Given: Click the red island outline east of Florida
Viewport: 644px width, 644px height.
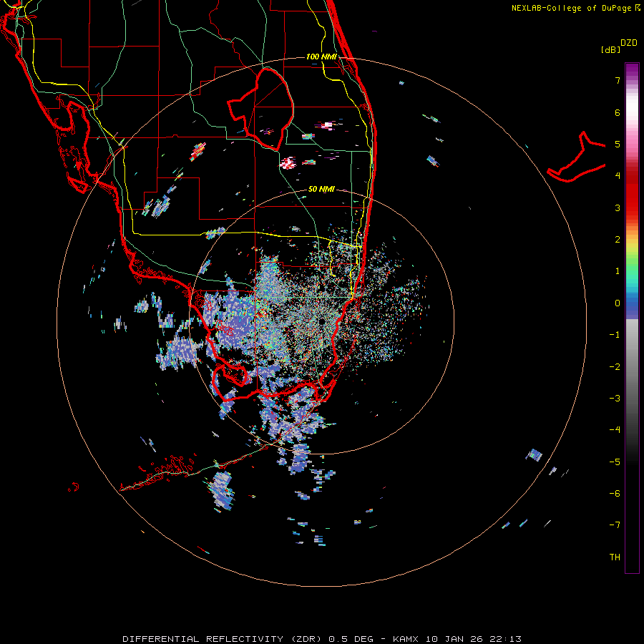Looking at the screenshot, I should tap(577, 157).
